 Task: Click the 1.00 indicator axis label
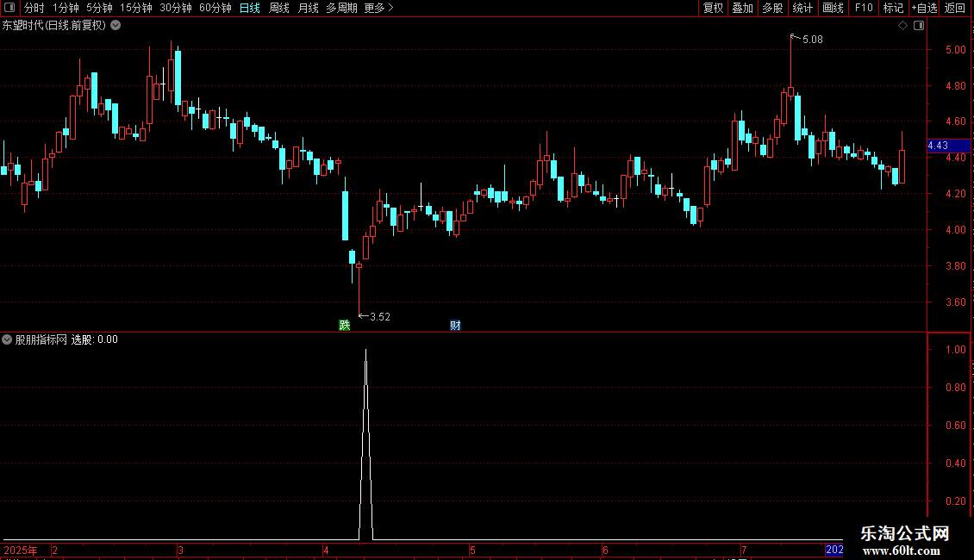(955, 350)
